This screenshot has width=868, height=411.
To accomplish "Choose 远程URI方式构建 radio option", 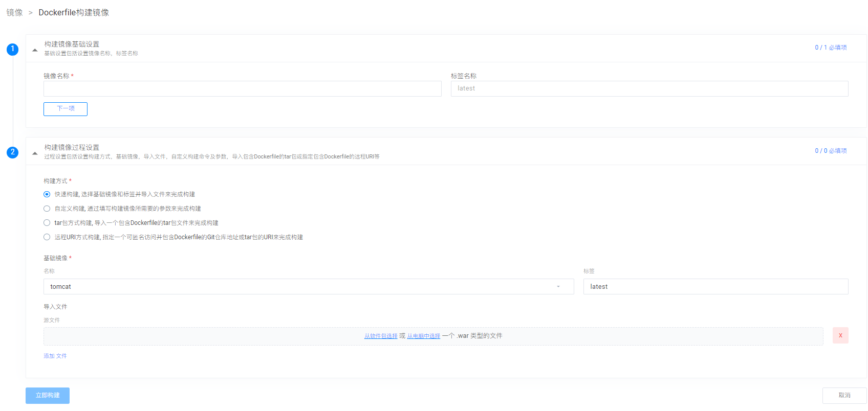I will pos(47,237).
